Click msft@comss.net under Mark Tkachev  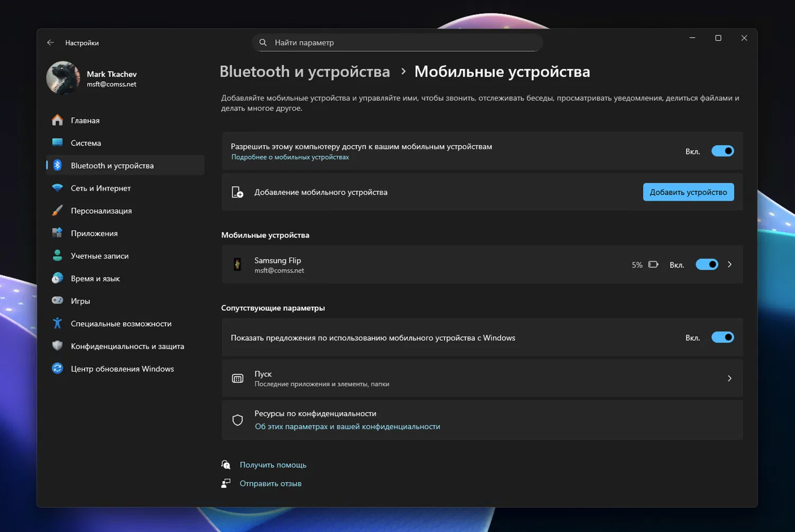(x=111, y=84)
